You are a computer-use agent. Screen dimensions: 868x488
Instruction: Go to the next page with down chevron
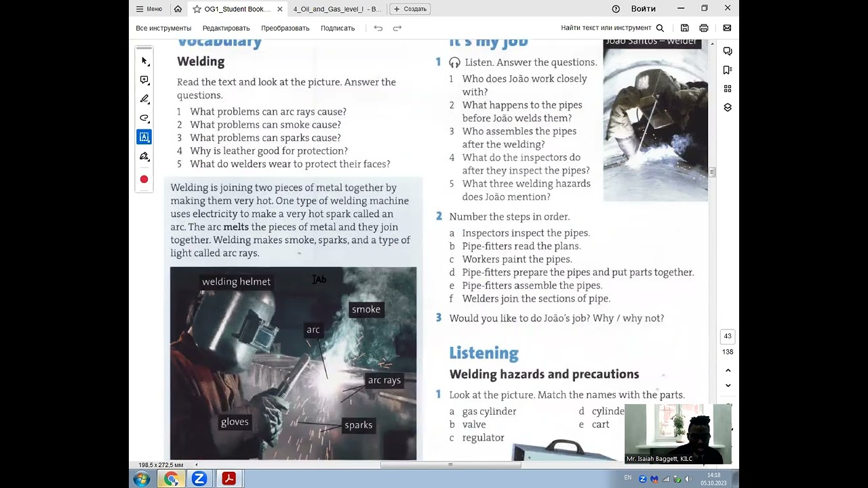(x=728, y=386)
